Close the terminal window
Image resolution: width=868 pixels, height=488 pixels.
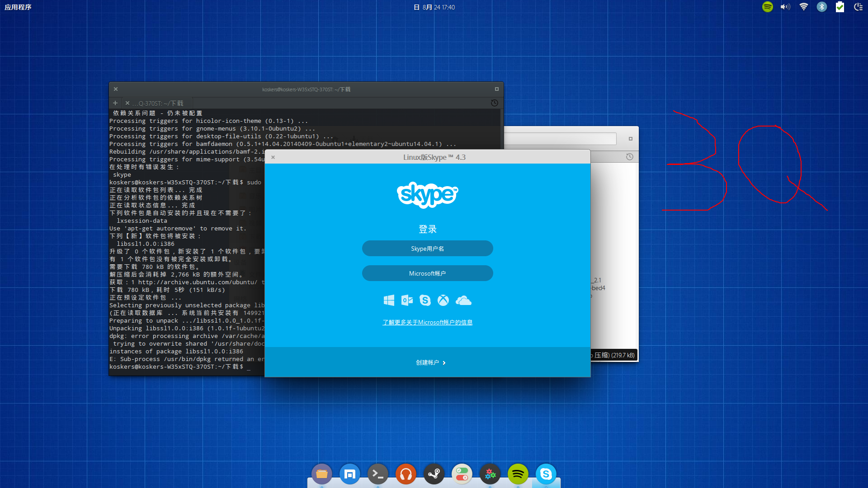tap(116, 89)
